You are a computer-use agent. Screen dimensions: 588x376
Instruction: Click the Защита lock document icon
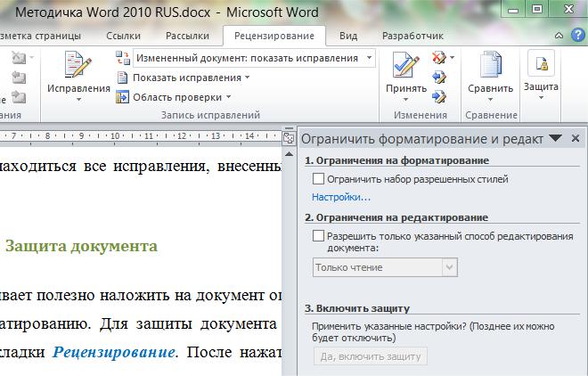[541, 63]
